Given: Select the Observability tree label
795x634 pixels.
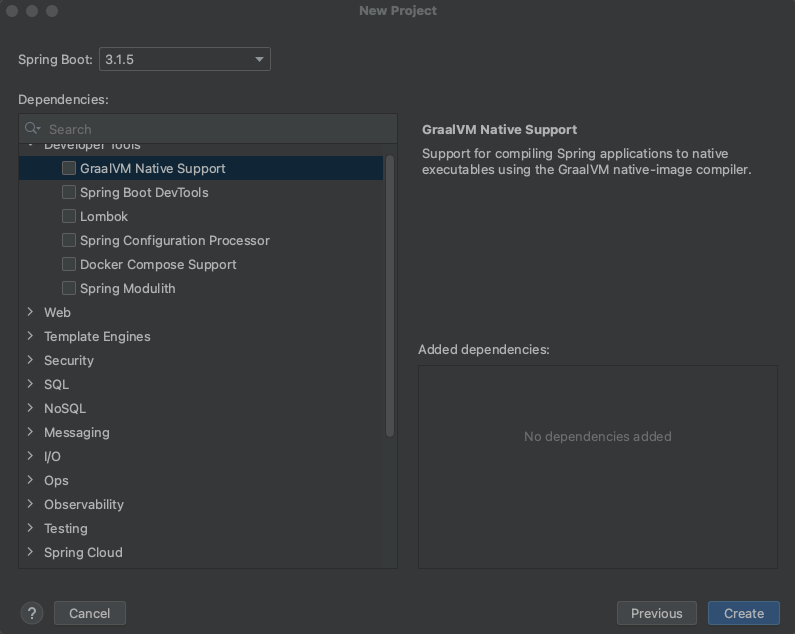Looking at the screenshot, I should click(x=84, y=505).
